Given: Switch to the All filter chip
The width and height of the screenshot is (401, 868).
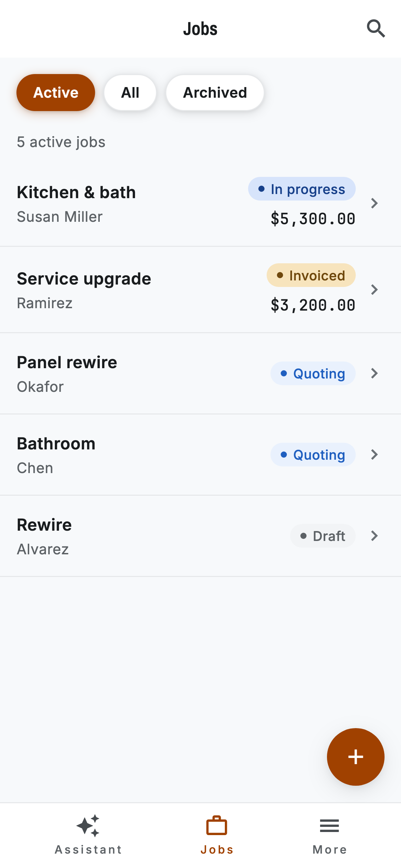Looking at the screenshot, I should [130, 93].
